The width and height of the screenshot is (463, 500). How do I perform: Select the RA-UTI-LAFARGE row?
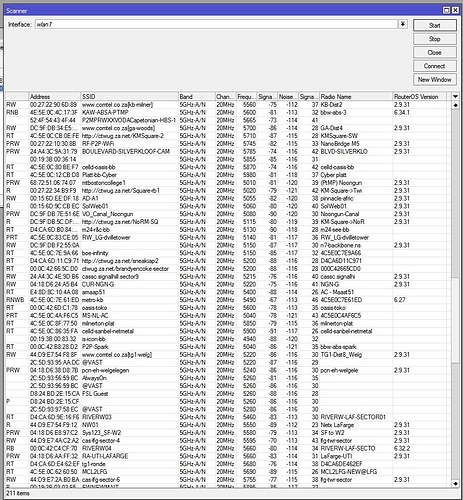228,456
